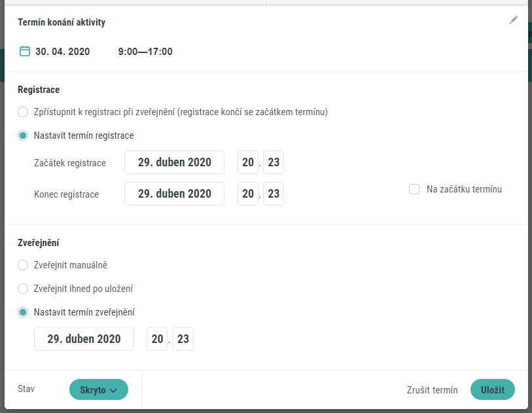Select Nastavit termín zveřejnění radio button

(x=23, y=312)
